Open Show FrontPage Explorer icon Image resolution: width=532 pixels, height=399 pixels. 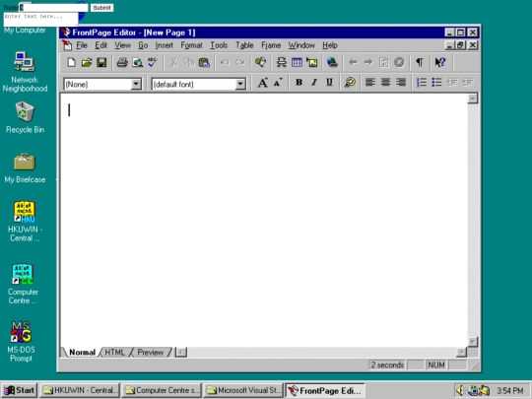pyautogui.click(x=260, y=62)
